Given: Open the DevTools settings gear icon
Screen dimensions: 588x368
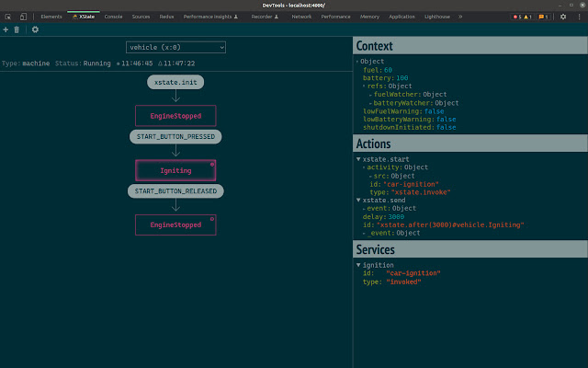Looking at the screenshot, I should [563, 17].
